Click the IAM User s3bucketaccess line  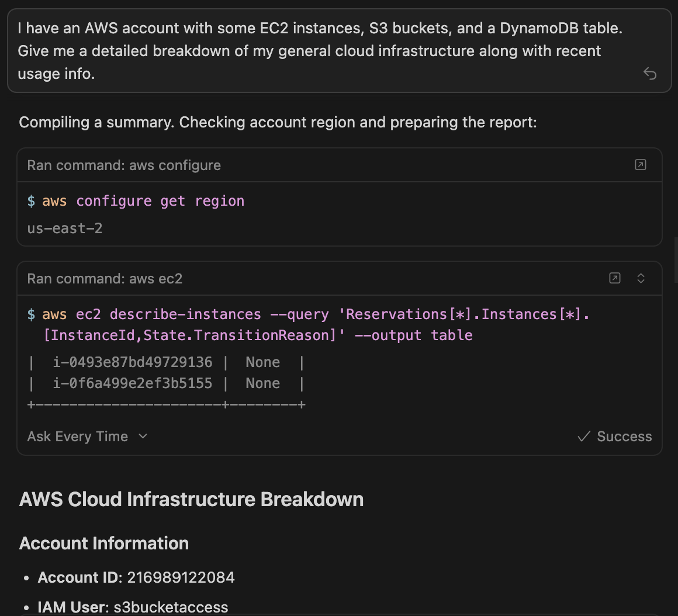133,607
